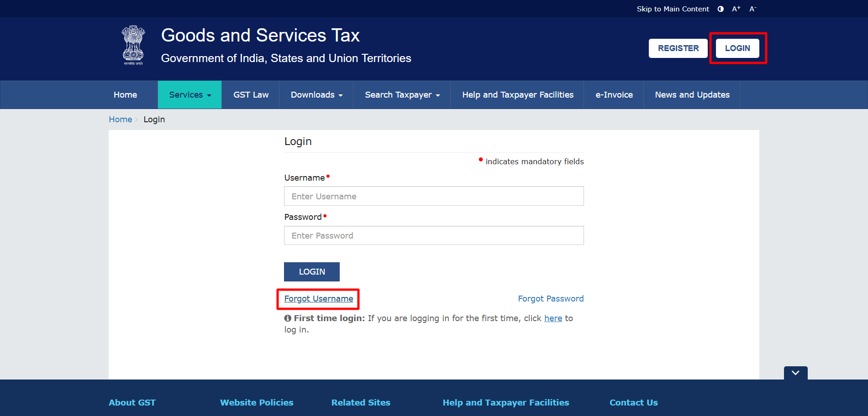Open Help and Taxpayer Facilities footer link
Screen dimensions: 868x416
(506, 403)
